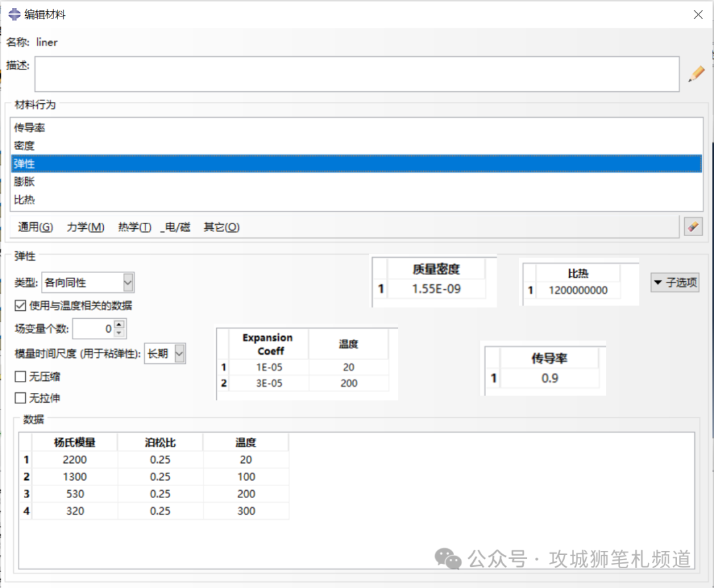Click Young's modulus cell 320
The width and height of the screenshot is (714, 588).
pyautogui.click(x=75, y=511)
